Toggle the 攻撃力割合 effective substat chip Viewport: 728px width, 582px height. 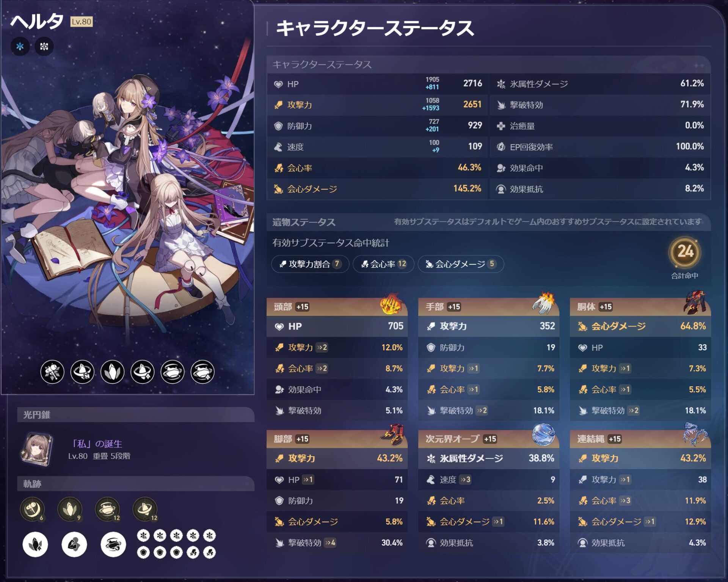click(310, 264)
